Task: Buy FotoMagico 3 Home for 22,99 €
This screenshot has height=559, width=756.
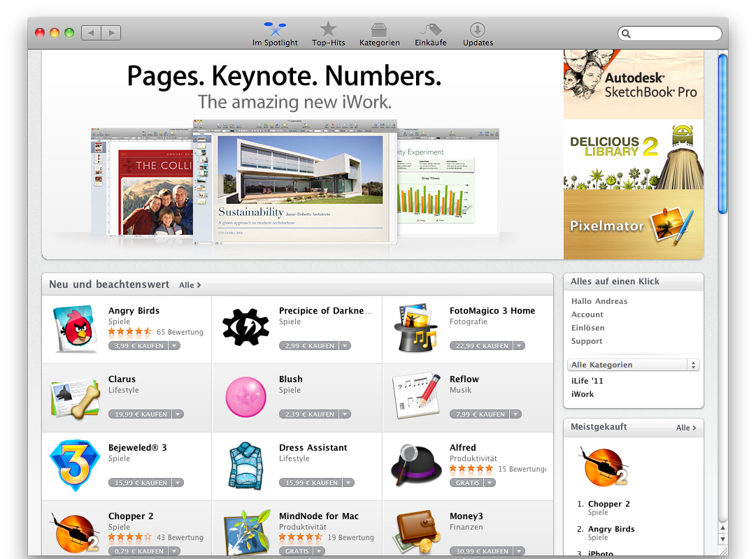Action: pos(481,345)
